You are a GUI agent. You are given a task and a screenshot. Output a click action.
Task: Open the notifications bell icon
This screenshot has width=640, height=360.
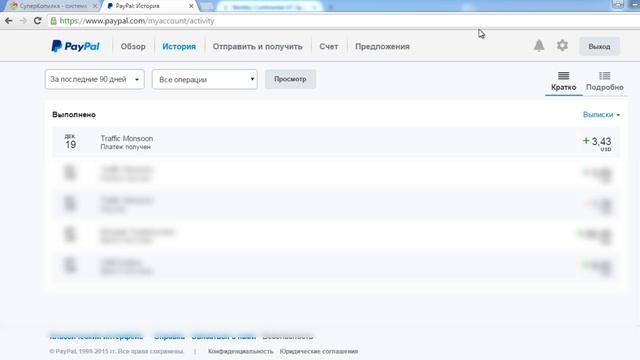(x=539, y=46)
